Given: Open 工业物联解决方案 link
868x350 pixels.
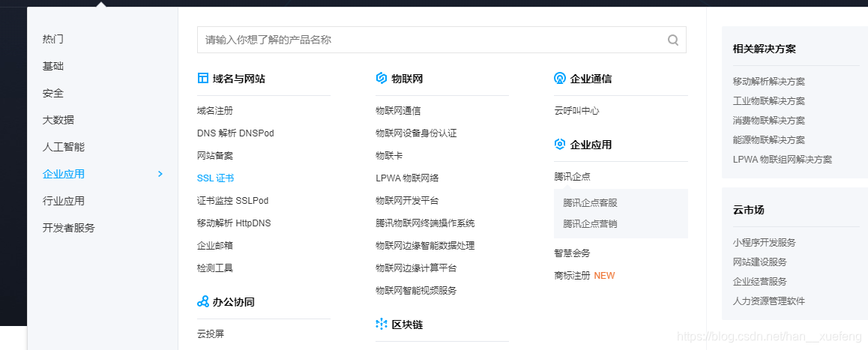Looking at the screenshot, I should [x=769, y=100].
